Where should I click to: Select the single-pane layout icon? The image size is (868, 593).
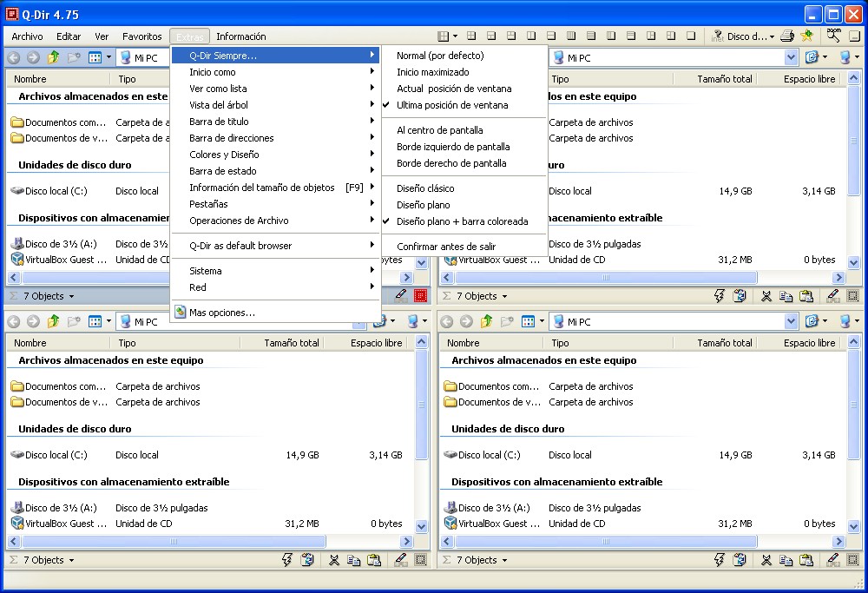pyautogui.click(x=691, y=36)
